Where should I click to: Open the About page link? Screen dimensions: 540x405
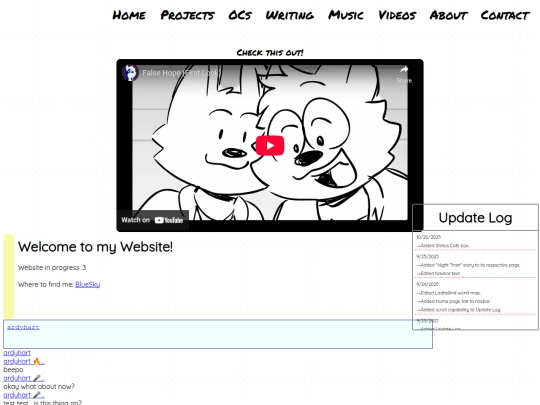click(448, 15)
